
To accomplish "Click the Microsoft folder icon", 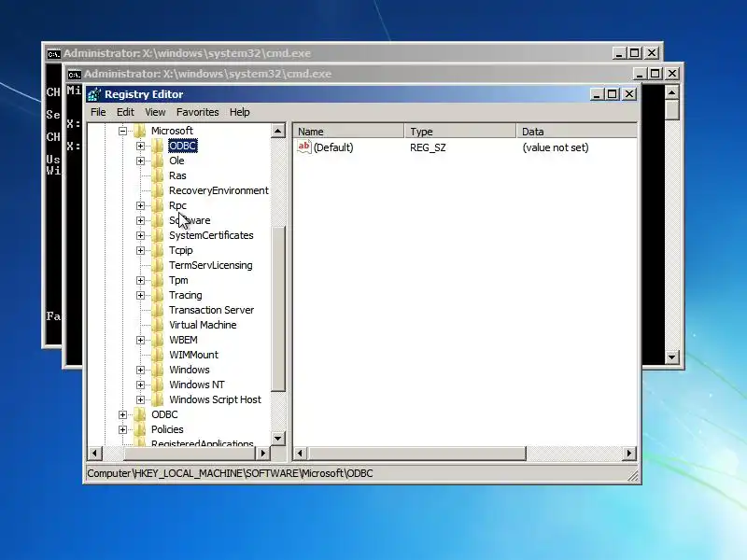I will tap(139, 131).
